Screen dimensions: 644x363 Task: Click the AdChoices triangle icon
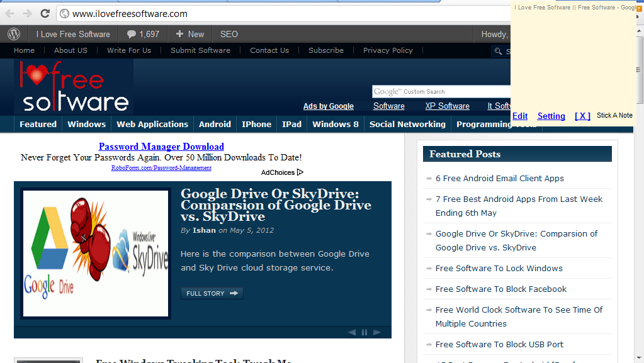point(300,172)
